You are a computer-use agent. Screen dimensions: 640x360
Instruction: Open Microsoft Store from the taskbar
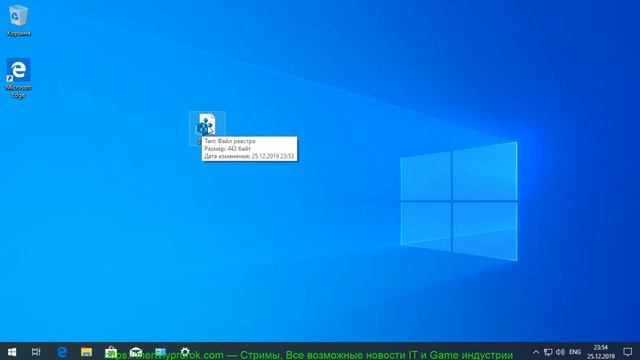pos(111,352)
